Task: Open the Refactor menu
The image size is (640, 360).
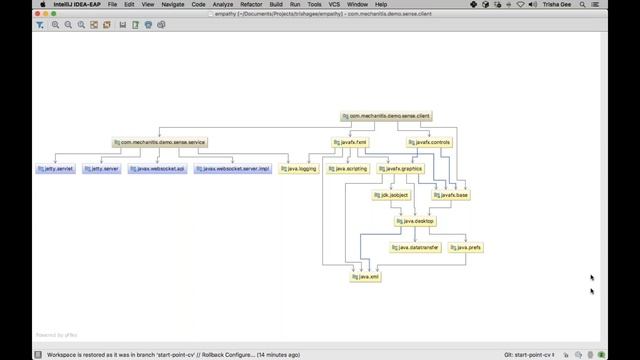Action: (x=251, y=4)
